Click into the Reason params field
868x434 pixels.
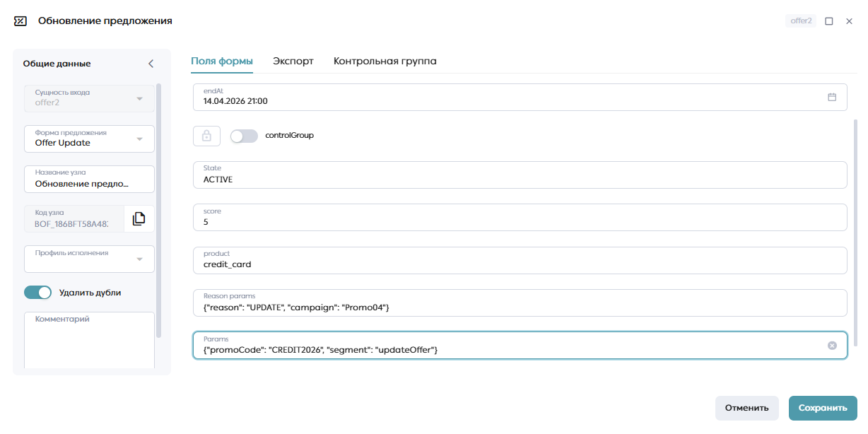[520, 303]
